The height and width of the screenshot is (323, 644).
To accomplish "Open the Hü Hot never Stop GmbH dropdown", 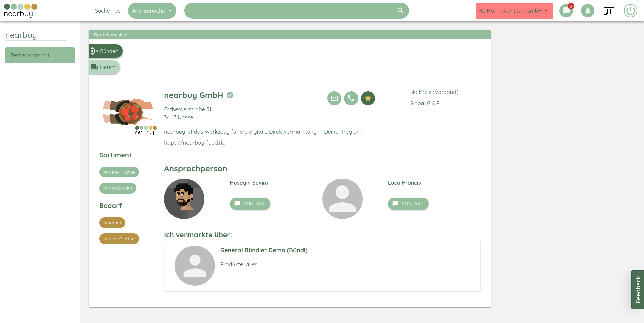I will click(x=514, y=11).
